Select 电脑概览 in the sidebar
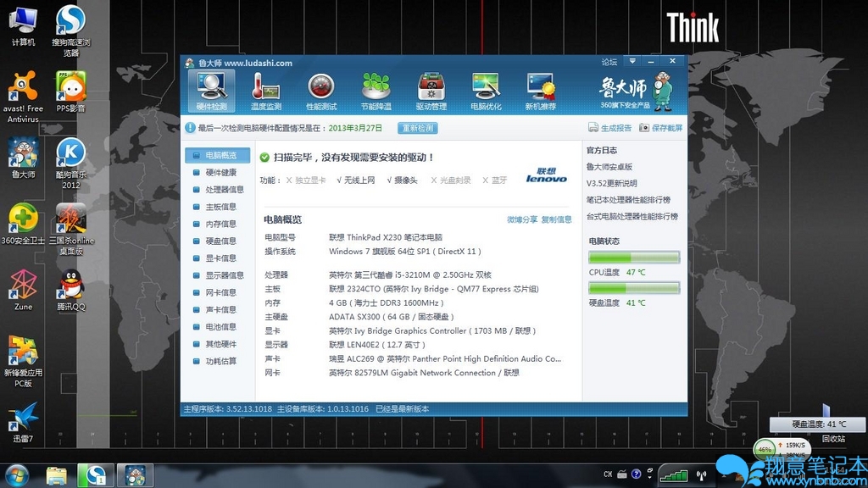The width and height of the screenshot is (868, 488). point(218,156)
